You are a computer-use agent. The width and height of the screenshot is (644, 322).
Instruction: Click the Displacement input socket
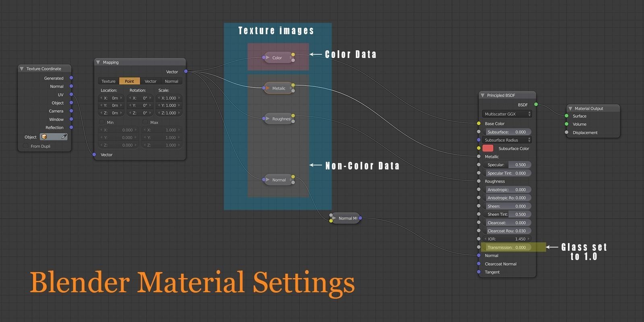tap(567, 132)
